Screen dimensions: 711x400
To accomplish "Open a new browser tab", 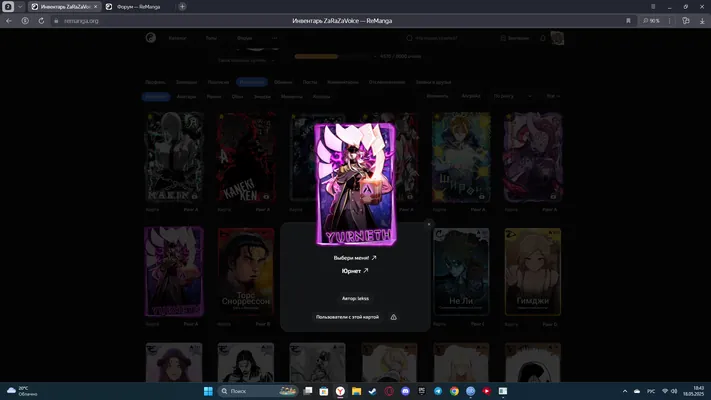I will coord(182,7).
